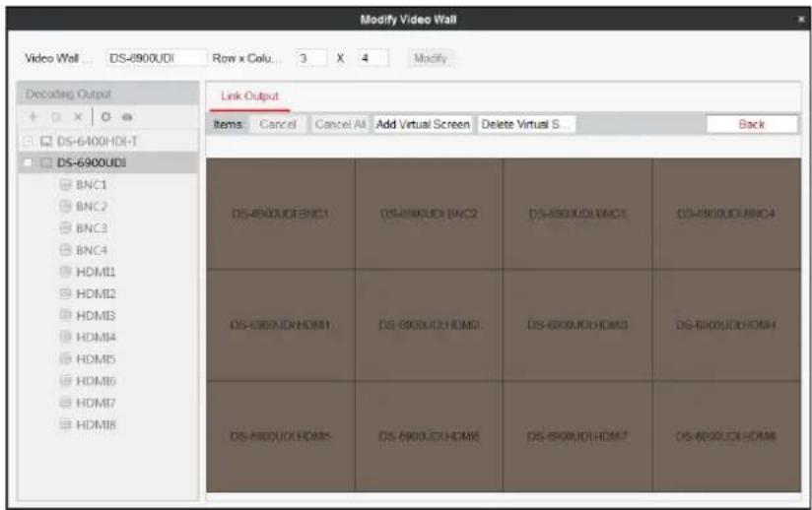
Task: Select the DS-6900UDI BNC1 wall cell
Action: [281, 214]
